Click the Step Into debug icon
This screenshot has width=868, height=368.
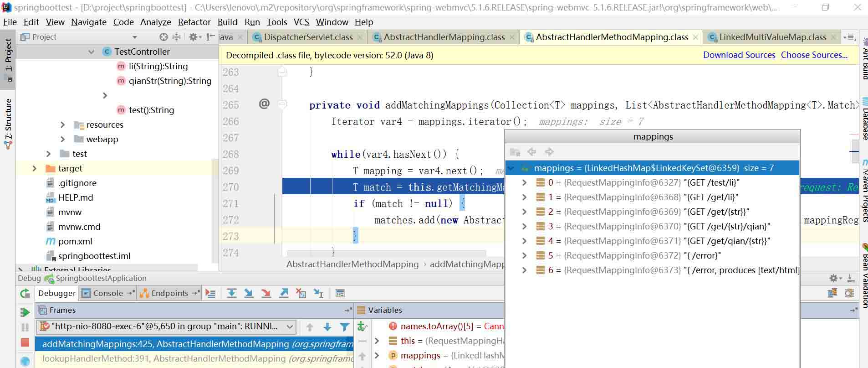point(249,293)
